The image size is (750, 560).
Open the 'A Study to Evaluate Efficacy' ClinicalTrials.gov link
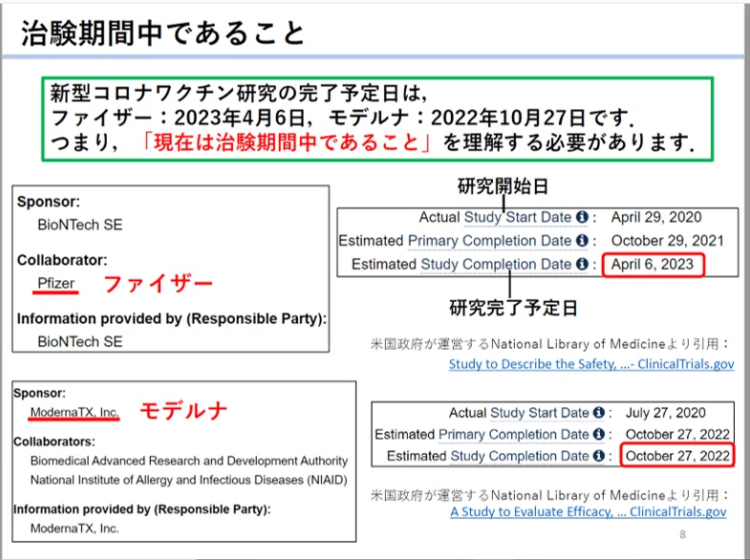point(589,512)
